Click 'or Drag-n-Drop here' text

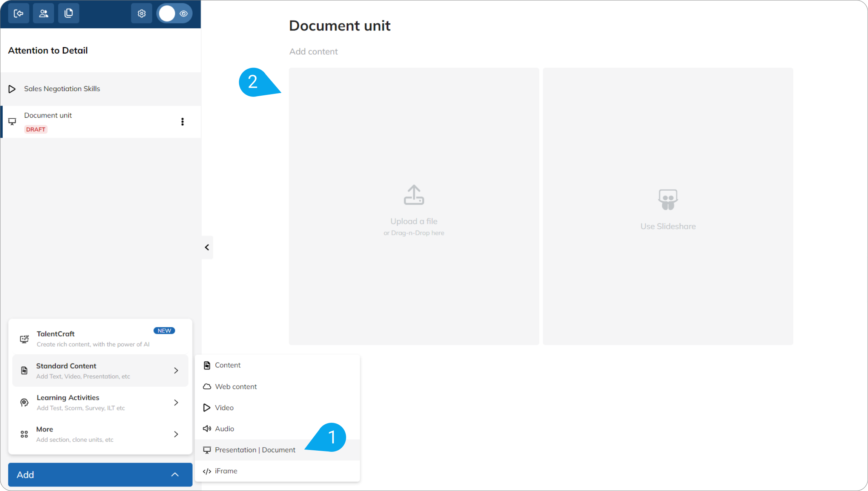(414, 233)
